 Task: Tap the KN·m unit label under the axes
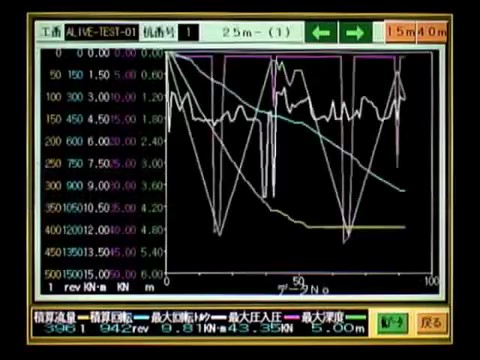pyautogui.click(x=95, y=287)
